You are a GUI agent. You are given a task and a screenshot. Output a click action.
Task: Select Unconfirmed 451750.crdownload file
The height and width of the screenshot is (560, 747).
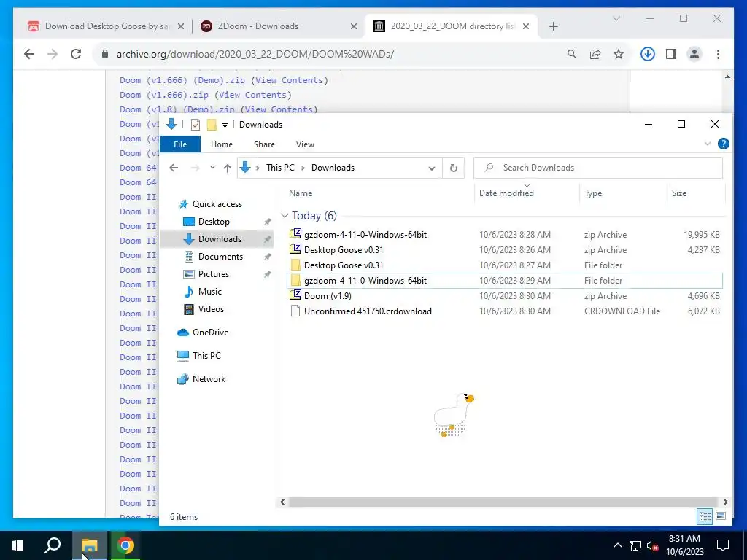click(x=506, y=311)
